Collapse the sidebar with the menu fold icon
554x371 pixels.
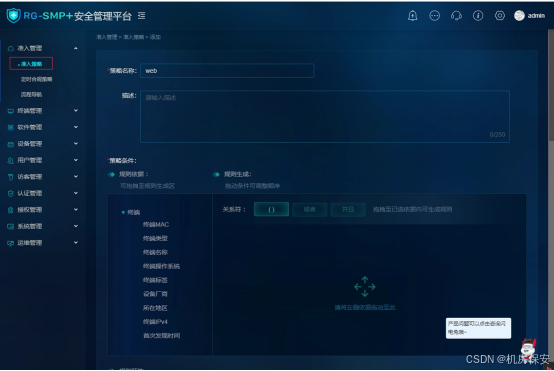click(141, 16)
